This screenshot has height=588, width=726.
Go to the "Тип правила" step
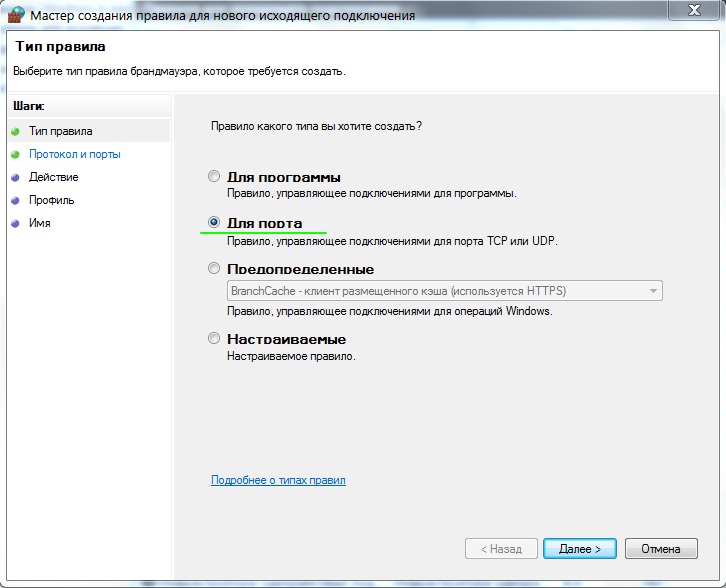pos(61,131)
